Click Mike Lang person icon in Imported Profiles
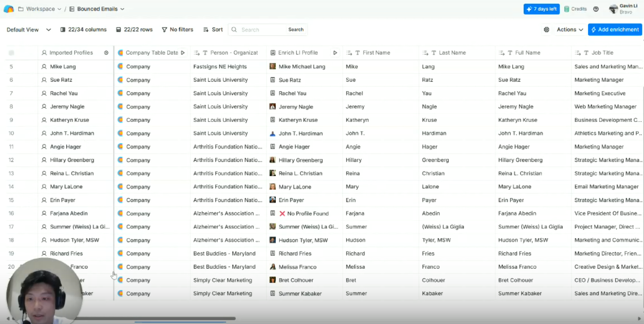This screenshot has width=644, height=324. point(44,66)
